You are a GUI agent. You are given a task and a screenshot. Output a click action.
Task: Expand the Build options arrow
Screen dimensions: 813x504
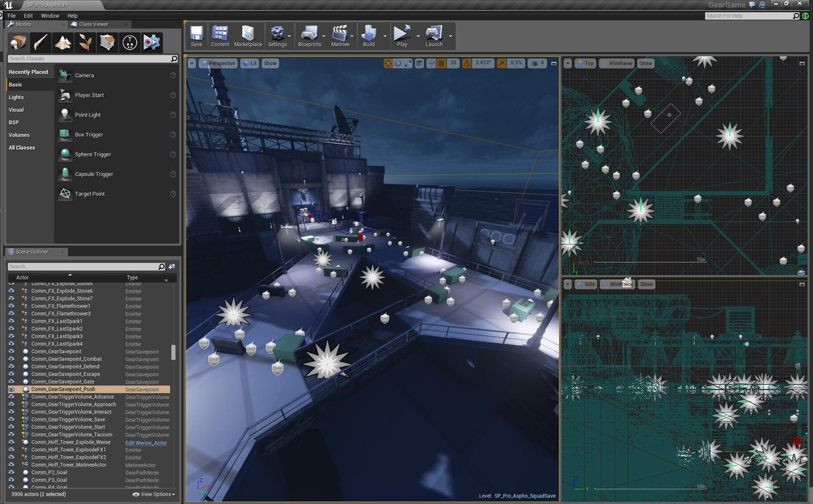pyautogui.click(x=385, y=35)
